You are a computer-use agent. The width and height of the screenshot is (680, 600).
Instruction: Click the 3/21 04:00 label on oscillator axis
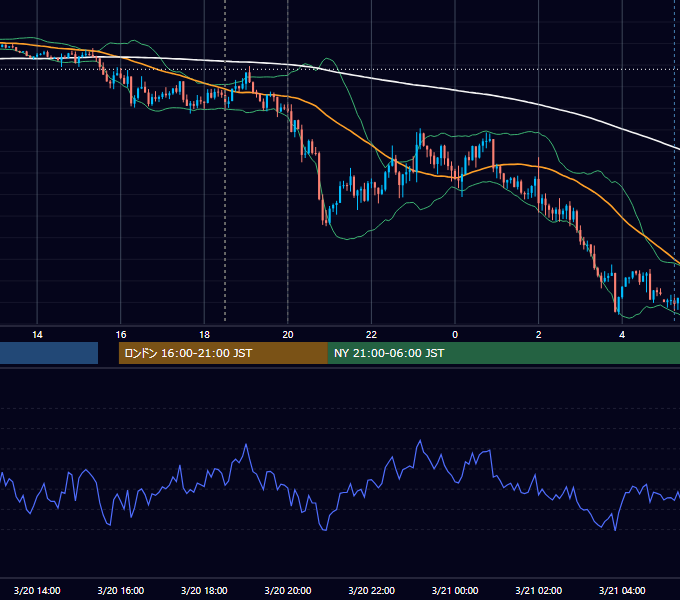coord(622,590)
